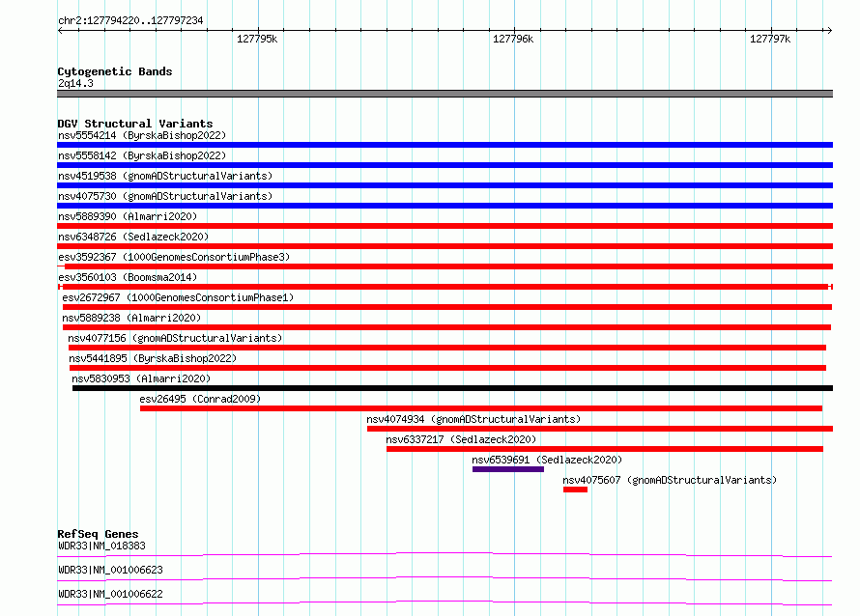Click the 2q14.3 cytogenetic band bar
Image resolution: width=860 pixels, height=616 pixels.
(444, 94)
